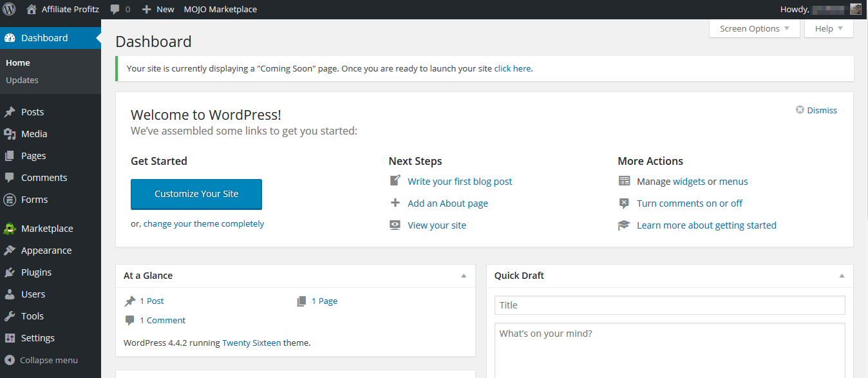Click 'Turn comments on or off' link
This screenshot has height=378, width=868.
(690, 203)
